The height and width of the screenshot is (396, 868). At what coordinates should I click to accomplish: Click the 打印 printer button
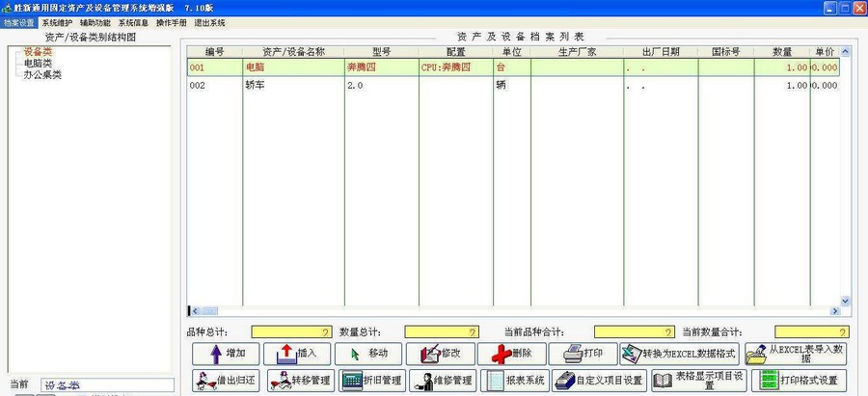pos(583,354)
